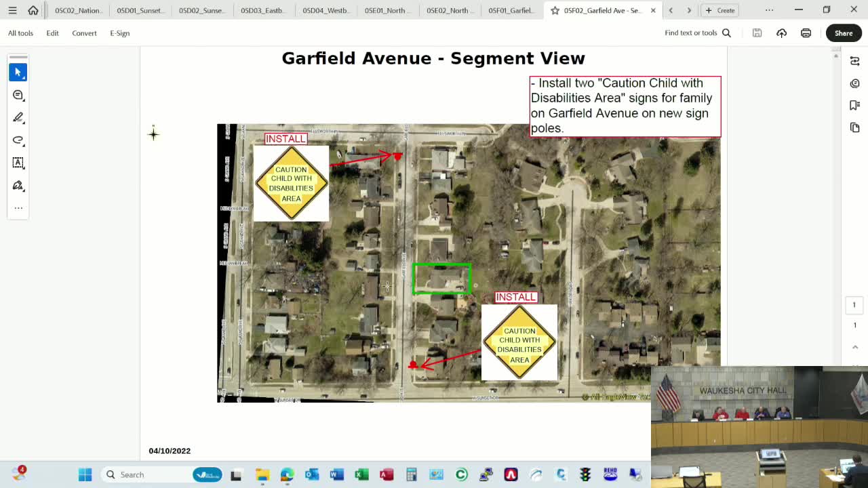Open the Add comment tool
This screenshot has height=488, width=868.
[x=18, y=95]
